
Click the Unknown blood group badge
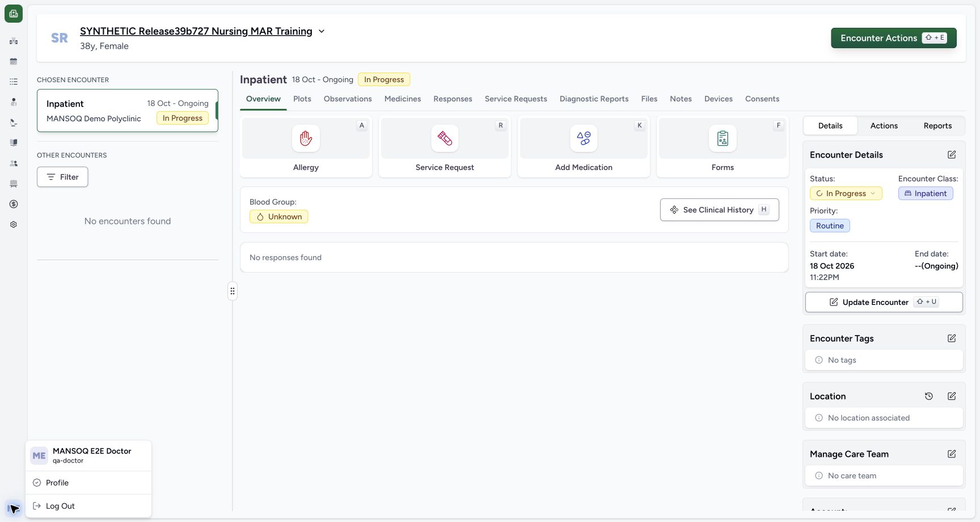[278, 217]
